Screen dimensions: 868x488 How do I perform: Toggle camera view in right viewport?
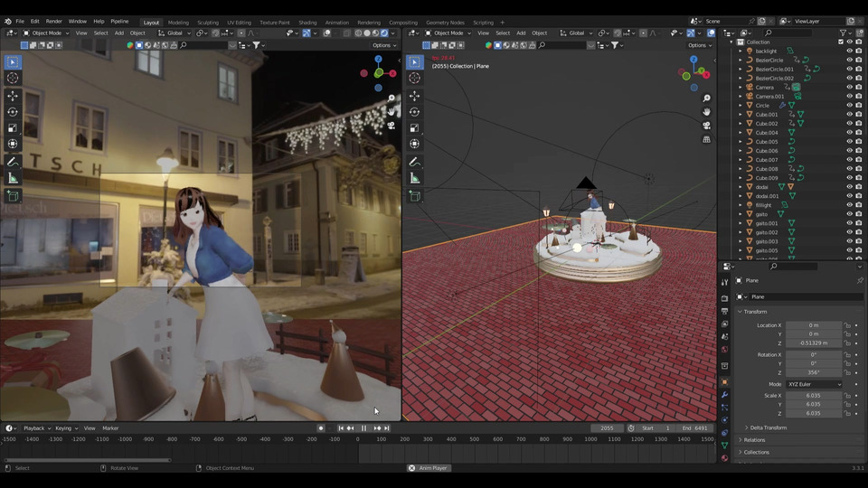706,126
